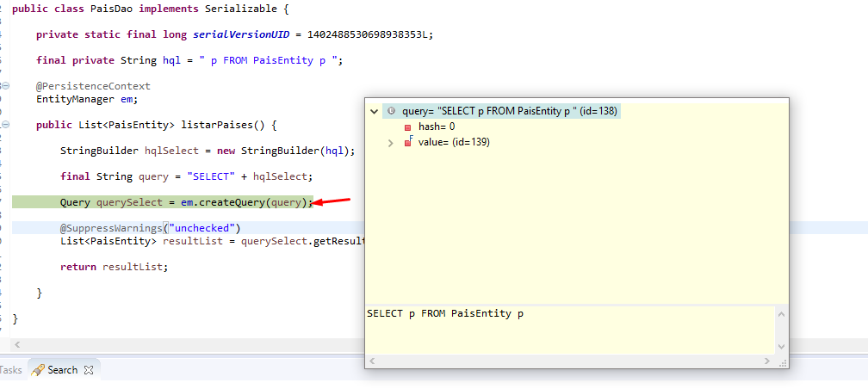
Task: Open the Search tab
Action: 62,369
